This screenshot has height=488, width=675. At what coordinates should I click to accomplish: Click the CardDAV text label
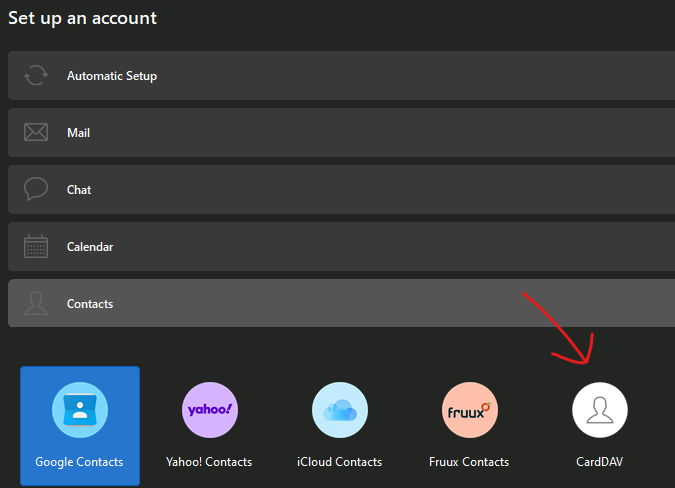(x=600, y=462)
